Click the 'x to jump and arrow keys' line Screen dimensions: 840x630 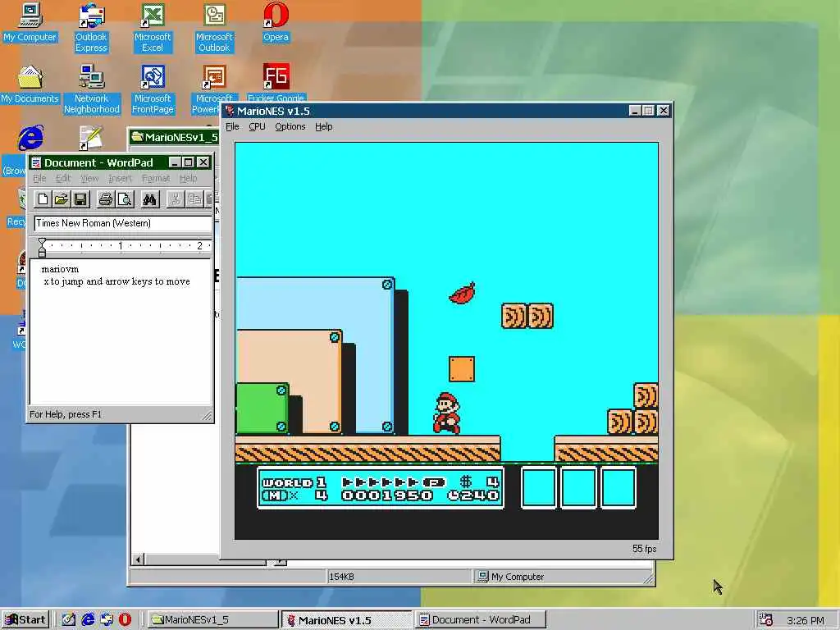pyautogui.click(x=116, y=281)
